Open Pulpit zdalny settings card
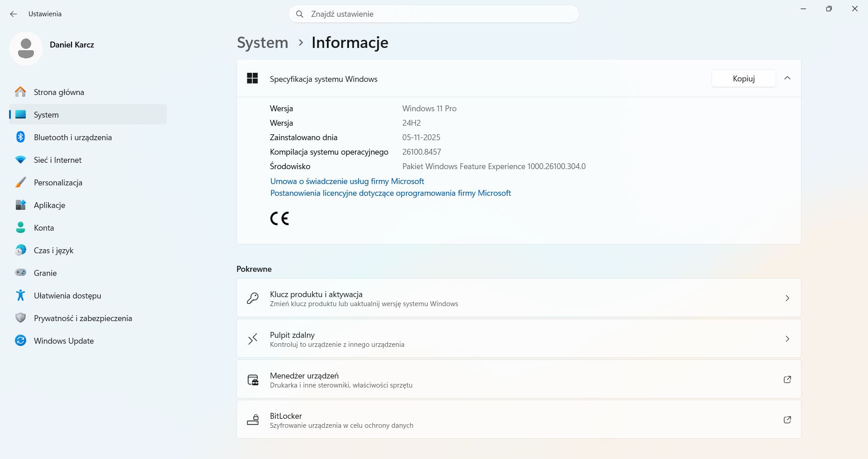Screen dimensions: 868x459 [519, 339]
